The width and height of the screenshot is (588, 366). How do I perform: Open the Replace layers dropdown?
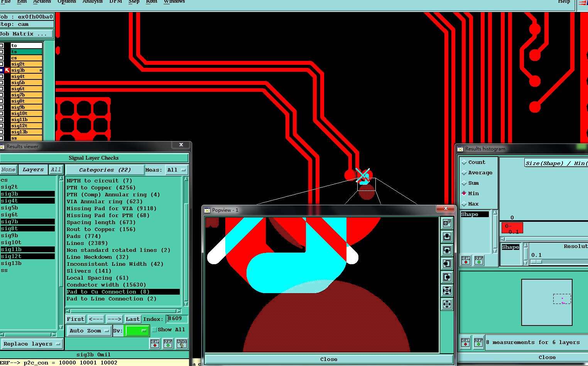tap(32, 344)
